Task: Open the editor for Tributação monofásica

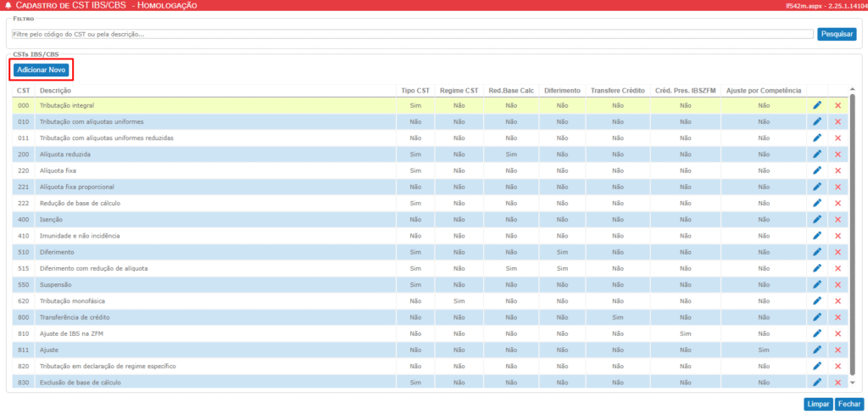Action: tap(817, 301)
